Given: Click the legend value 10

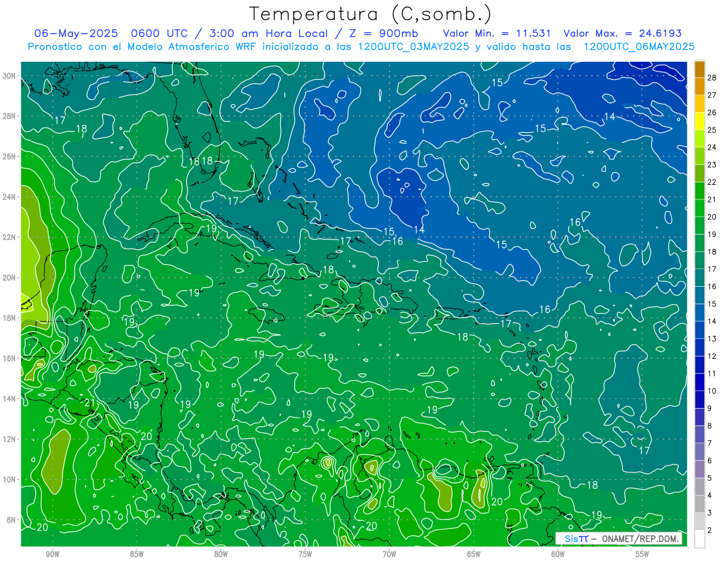Looking at the screenshot, I should point(712,391).
